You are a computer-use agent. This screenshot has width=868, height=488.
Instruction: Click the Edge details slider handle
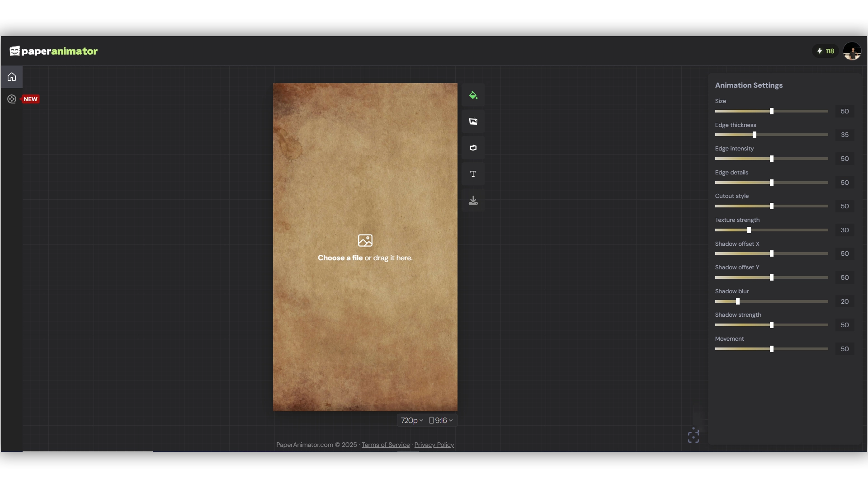(772, 183)
